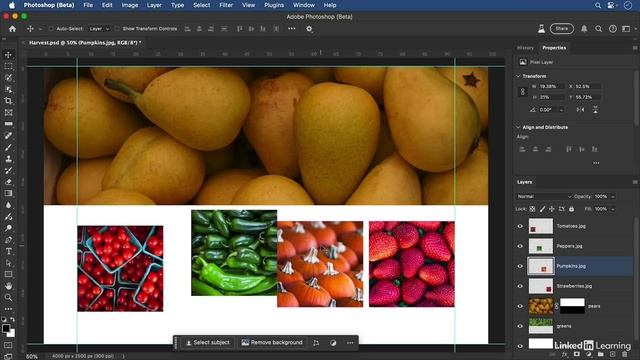640x360 pixels.
Task: Open the File menu
Action: [88, 5]
